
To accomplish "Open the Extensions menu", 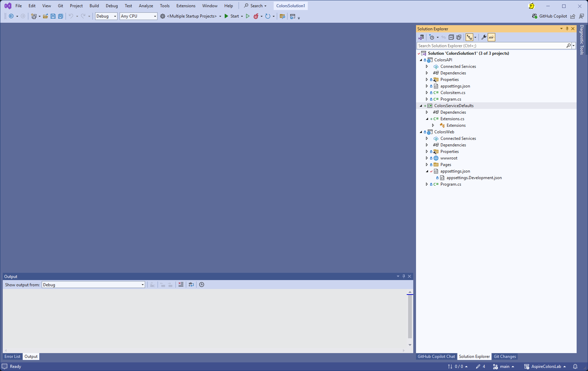I will pos(185,6).
